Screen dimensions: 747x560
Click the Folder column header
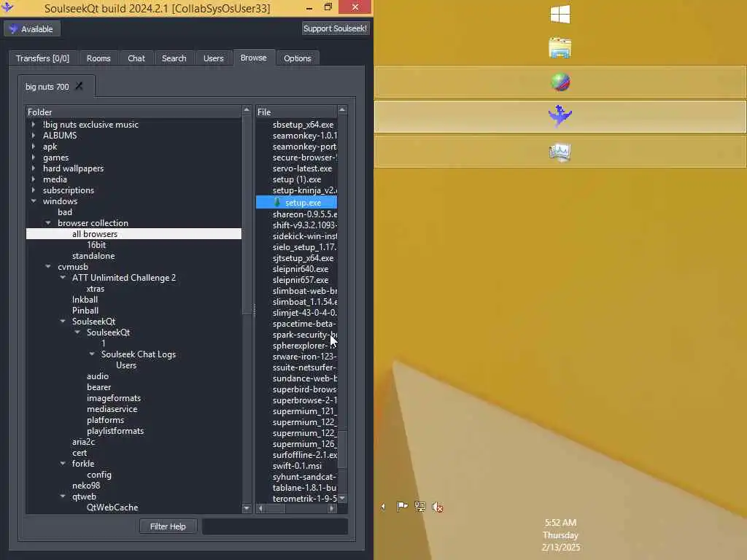133,112
